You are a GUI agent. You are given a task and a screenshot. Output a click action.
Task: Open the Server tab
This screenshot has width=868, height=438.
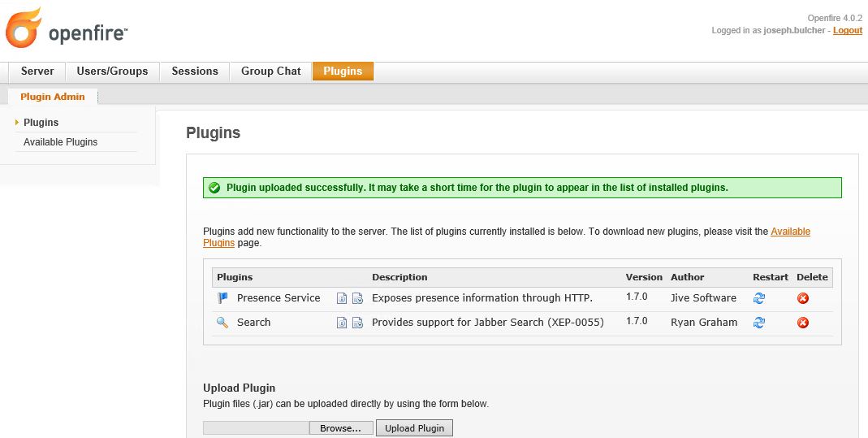point(37,72)
